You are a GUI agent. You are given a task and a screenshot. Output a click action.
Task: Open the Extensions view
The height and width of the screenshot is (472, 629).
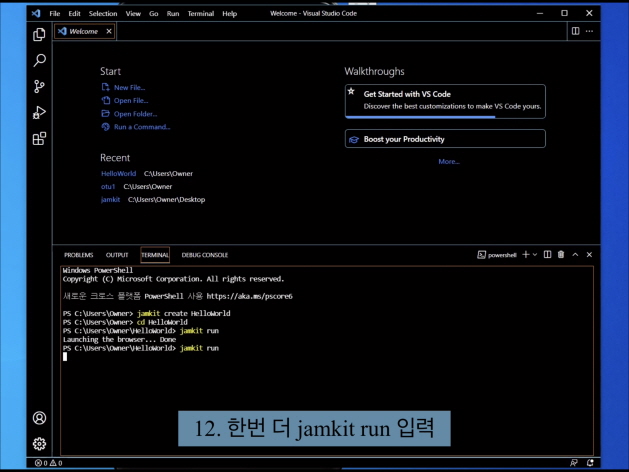[39, 139]
